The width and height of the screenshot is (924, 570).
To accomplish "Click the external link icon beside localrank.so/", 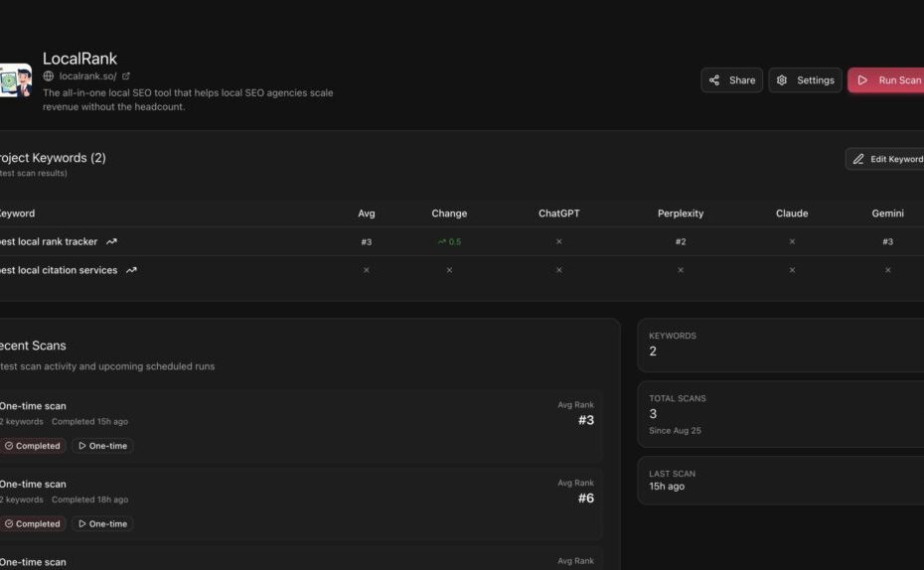I will tap(125, 75).
